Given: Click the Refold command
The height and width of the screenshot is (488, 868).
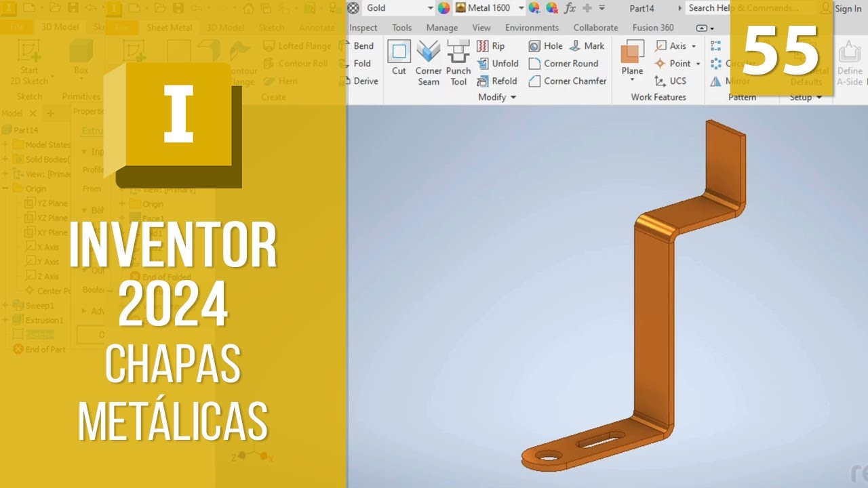Looking at the screenshot, I should coord(497,81).
